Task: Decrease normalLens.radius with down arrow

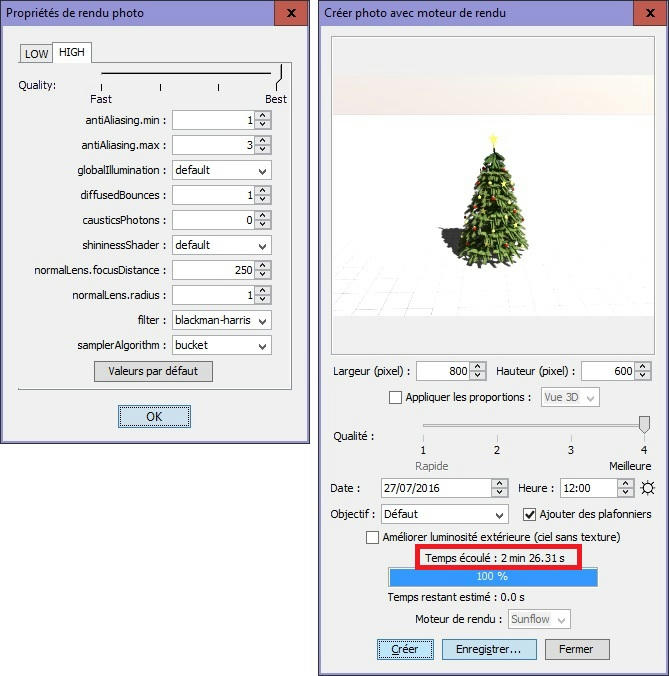Action: tap(263, 300)
